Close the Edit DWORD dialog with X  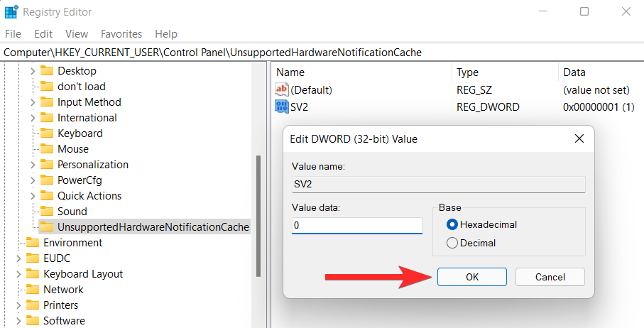(x=580, y=138)
